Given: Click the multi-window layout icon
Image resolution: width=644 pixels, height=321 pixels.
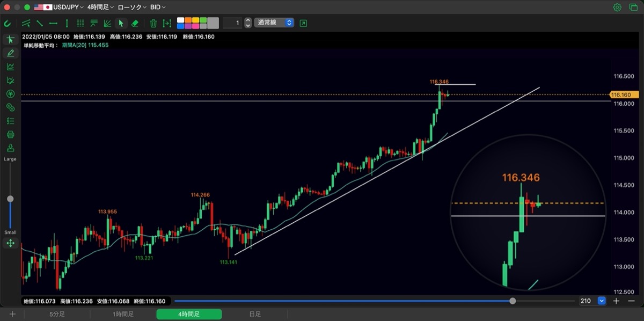Looking at the screenshot, I should point(633,8).
